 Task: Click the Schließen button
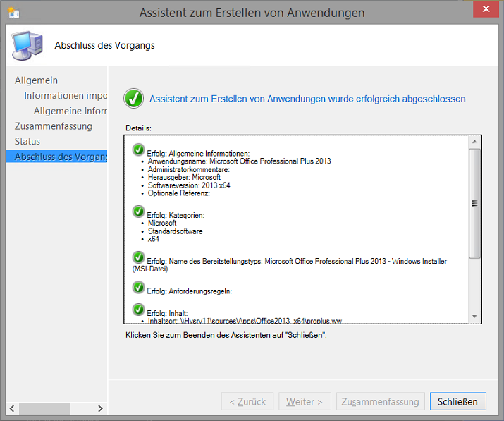coord(457,401)
